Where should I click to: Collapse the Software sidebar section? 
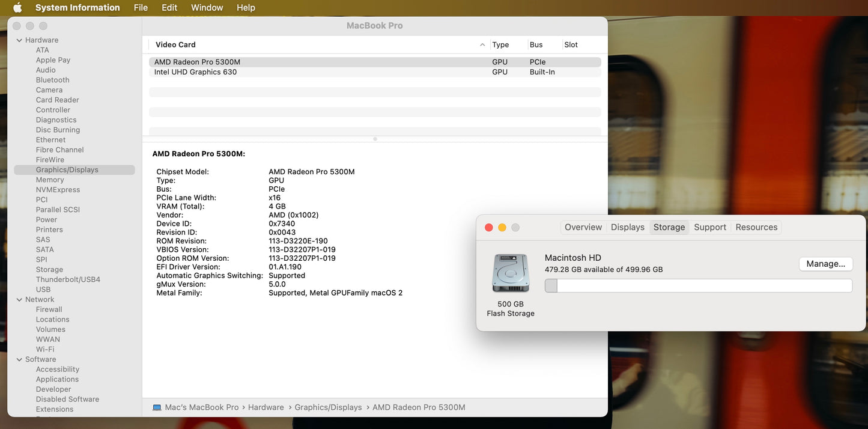click(x=19, y=360)
